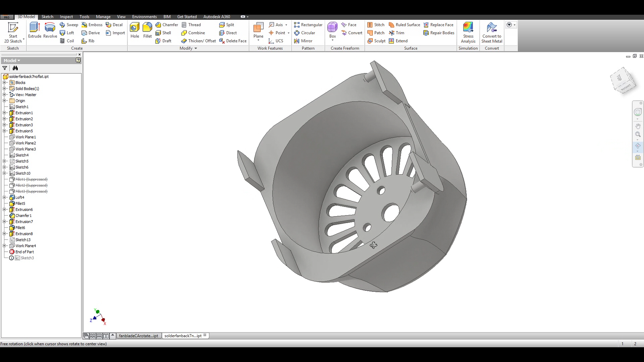Open Stress Analysis
The width and height of the screenshot is (644, 362).
[x=468, y=33]
